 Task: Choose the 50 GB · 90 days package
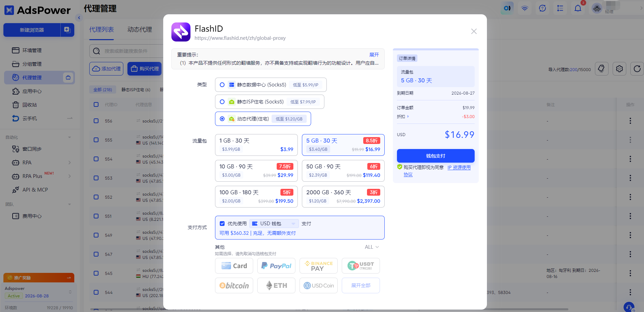click(343, 171)
